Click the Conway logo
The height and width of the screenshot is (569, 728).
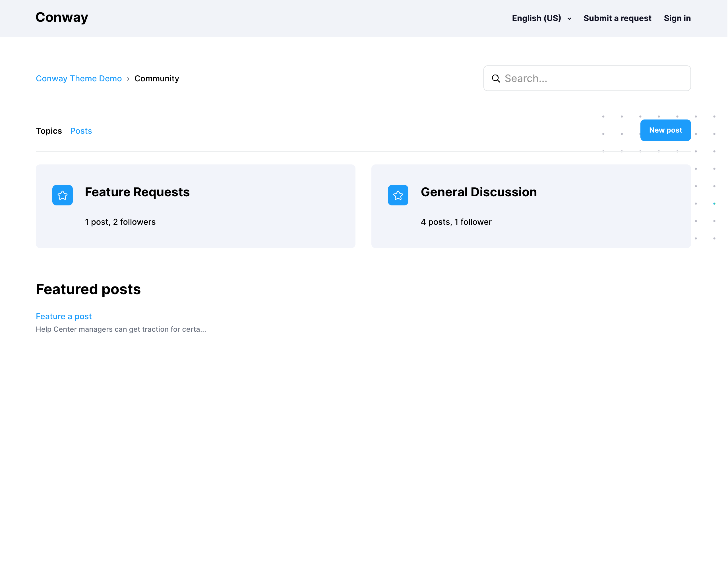point(62,17)
